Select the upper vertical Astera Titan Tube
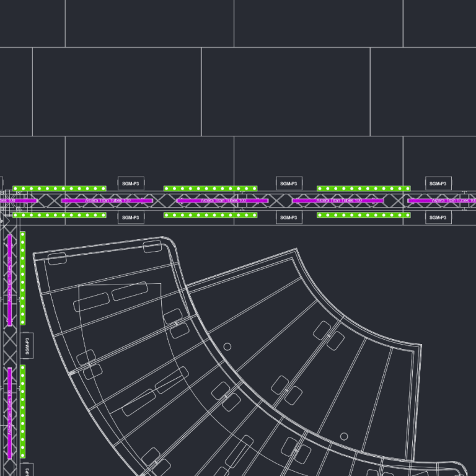476x476 pixels. pos(10,280)
